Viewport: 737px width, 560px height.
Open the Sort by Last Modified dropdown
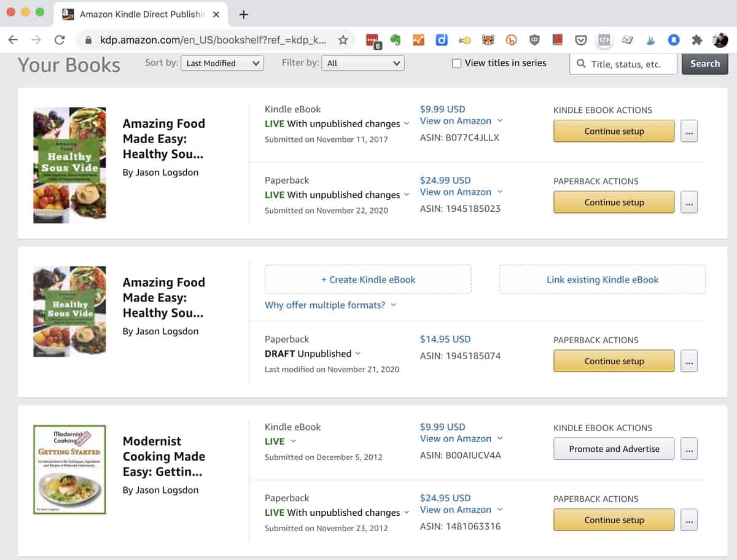click(x=222, y=63)
